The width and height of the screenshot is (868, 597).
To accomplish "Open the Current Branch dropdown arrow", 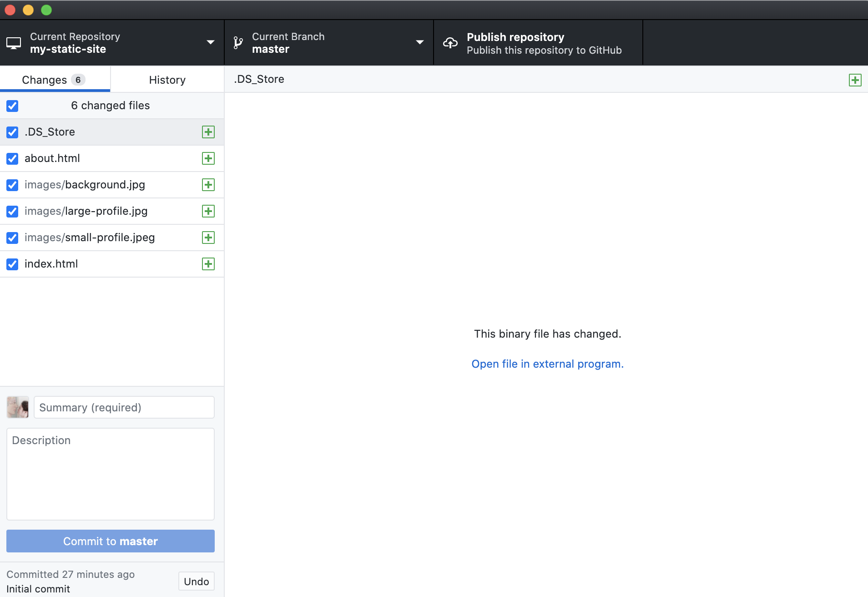I will [x=419, y=42].
